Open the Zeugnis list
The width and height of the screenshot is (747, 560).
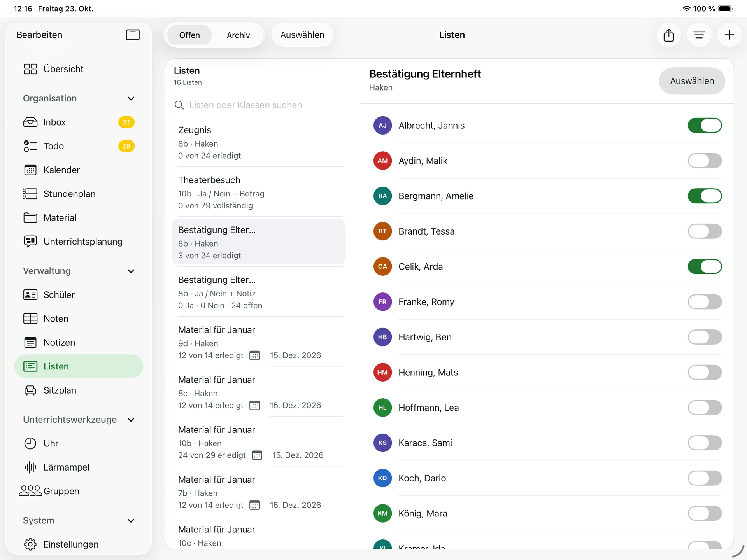pos(258,142)
